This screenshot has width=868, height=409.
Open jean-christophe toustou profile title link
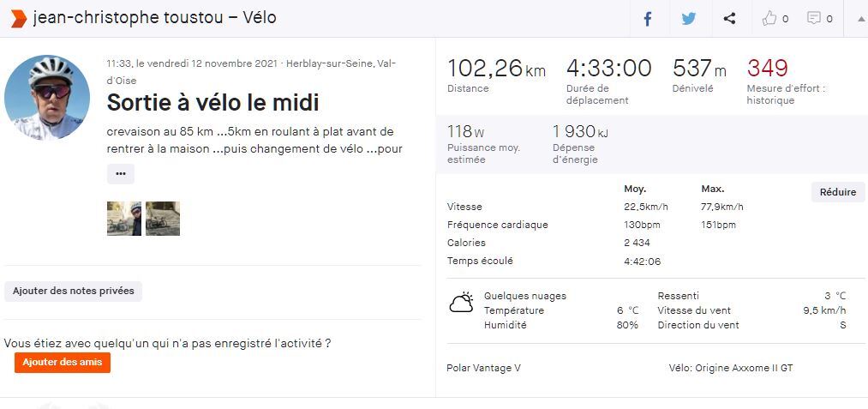click(x=129, y=18)
